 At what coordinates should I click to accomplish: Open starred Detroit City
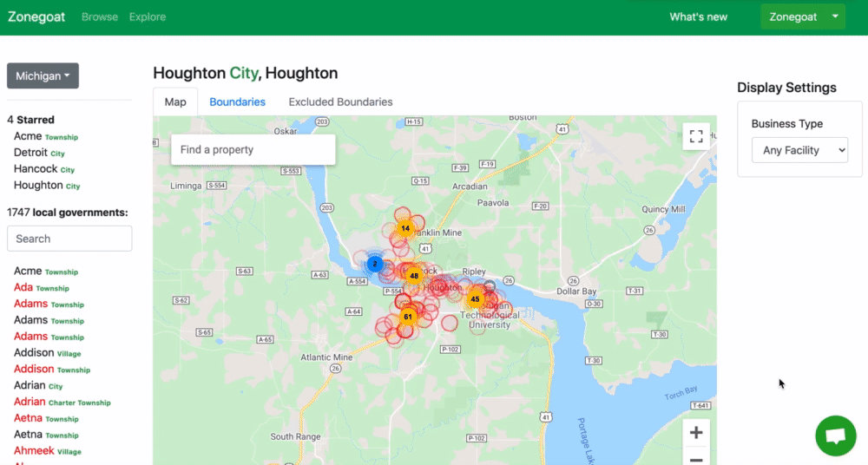39,152
